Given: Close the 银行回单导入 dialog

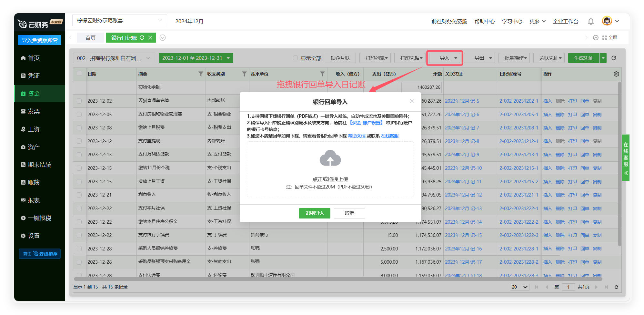Looking at the screenshot, I should 411,101.
